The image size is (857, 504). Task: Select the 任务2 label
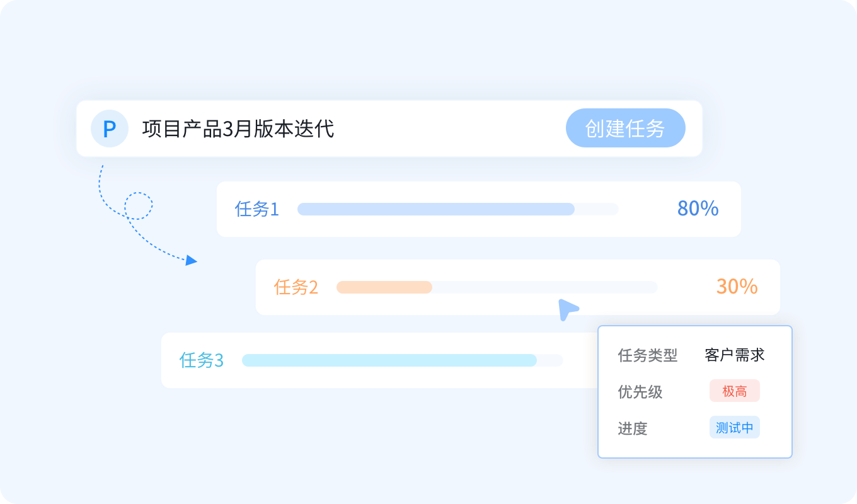(296, 287)
